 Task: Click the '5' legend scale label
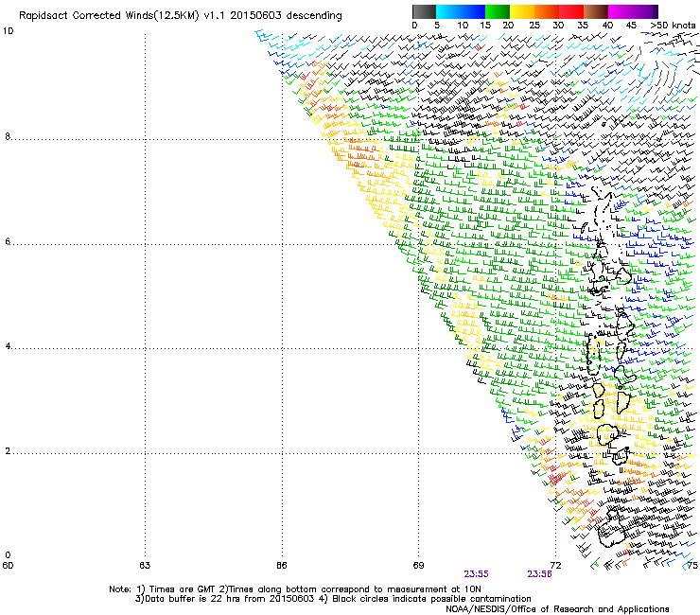pyautogui.click(x=437, y=26)
